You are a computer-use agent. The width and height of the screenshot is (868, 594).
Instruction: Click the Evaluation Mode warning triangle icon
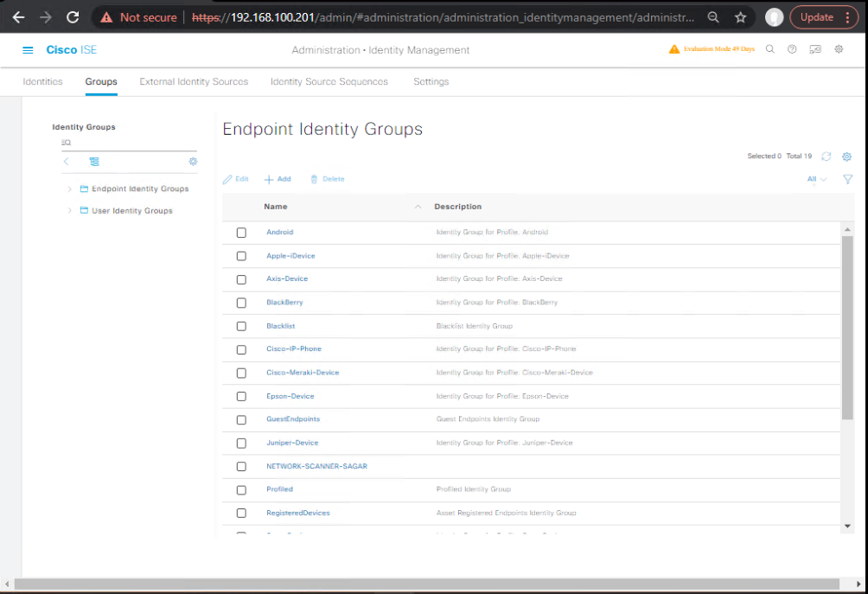coord(673,49)
